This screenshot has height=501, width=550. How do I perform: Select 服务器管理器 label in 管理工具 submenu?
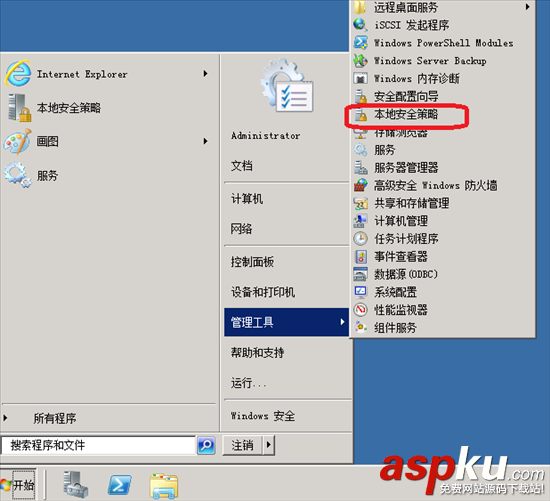(x=406, y=168)
